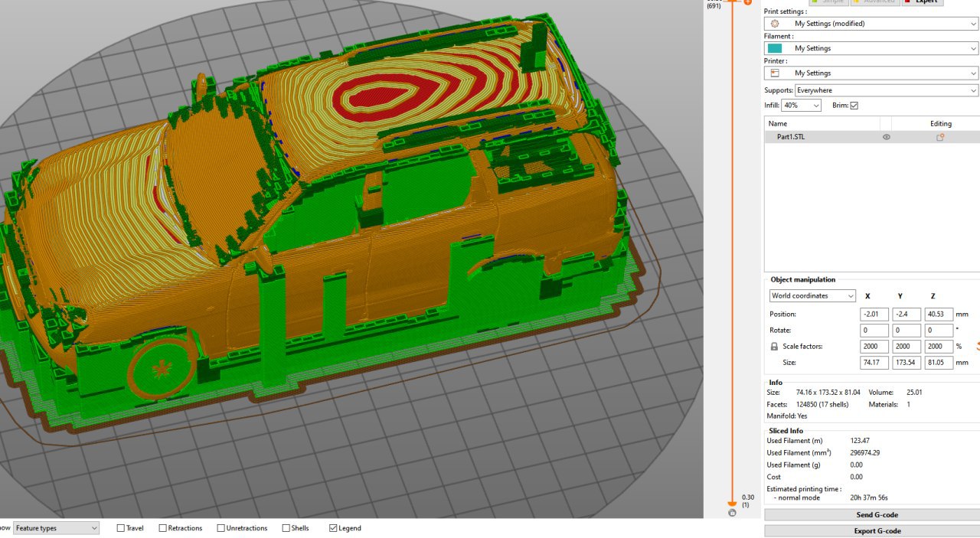Open the Filament preset dropdown
This screenshot has width=980, height=538.
click(x=871, y=48)
